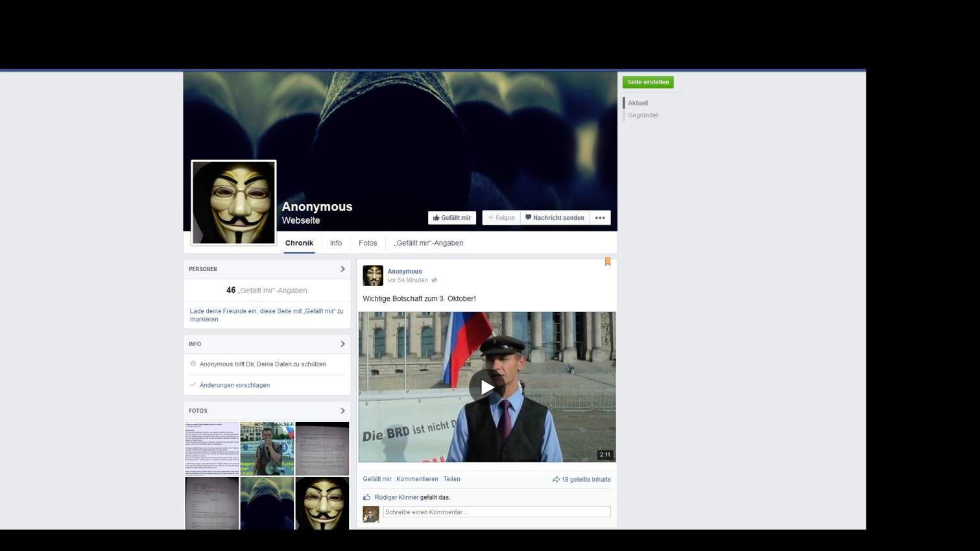
Task: Open the dark paper photo in Fotos top-right
Action: click(x=322, y=449)
